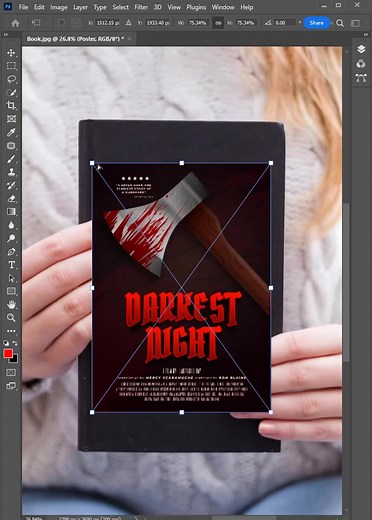Image resolution: width=372 pixels, height=520 pixels.
Task: Select the Path Selection tool
Action: [11, 278]
